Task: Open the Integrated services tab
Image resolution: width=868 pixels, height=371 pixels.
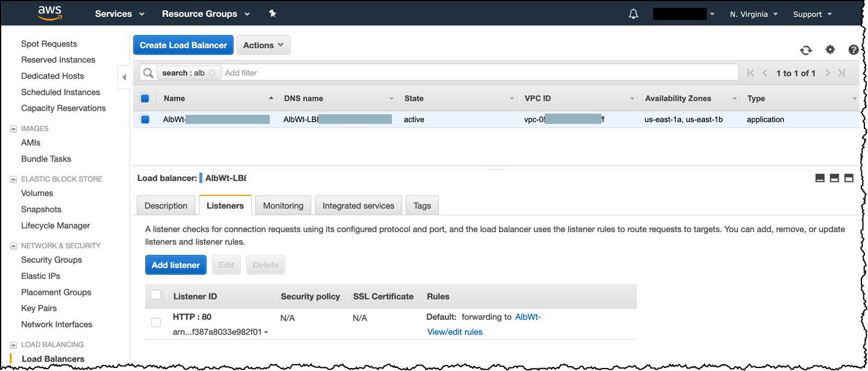Action: 358,206
